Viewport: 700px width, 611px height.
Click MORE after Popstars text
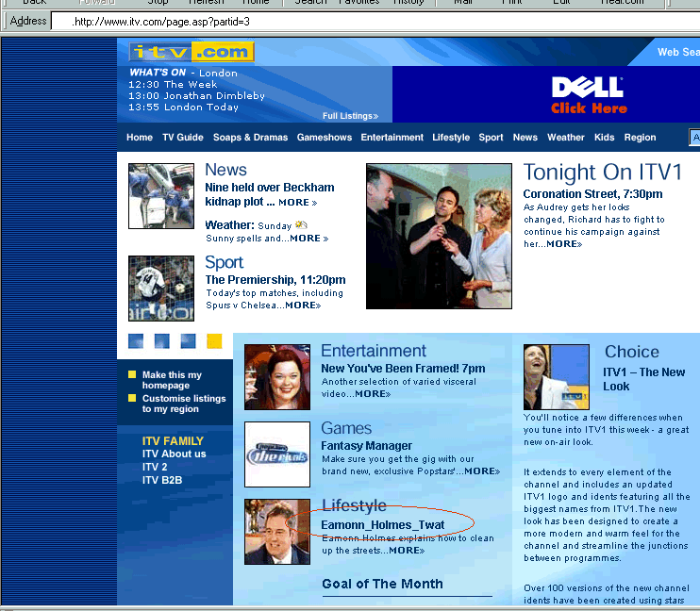[x=482, y=471]
